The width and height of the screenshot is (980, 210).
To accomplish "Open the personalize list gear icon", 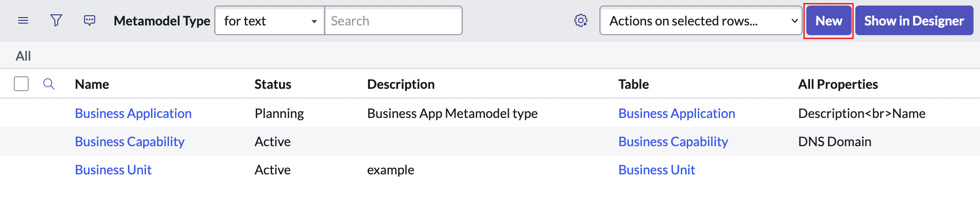I will click(581, 21).
